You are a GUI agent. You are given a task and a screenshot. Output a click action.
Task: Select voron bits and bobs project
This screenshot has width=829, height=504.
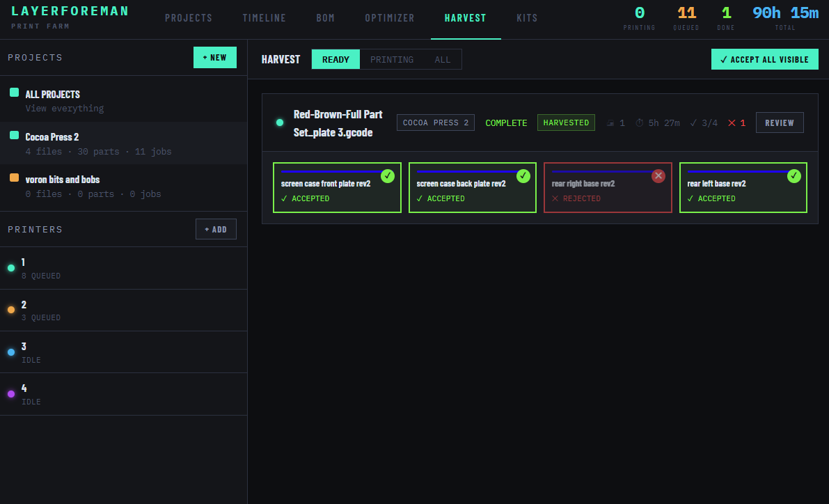(x=123, y=186)
